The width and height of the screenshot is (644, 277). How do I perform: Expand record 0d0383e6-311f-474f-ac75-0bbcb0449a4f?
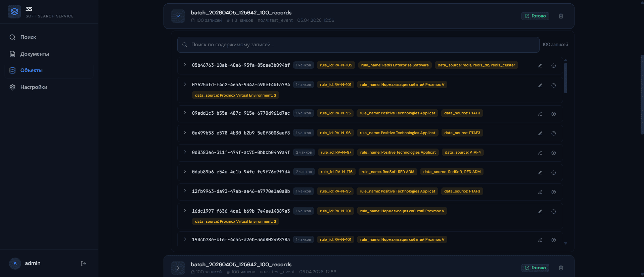coord(185,152)
